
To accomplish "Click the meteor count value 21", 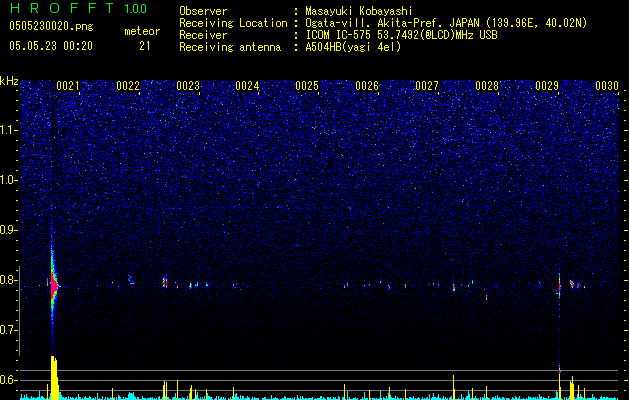I will (145, 46).
